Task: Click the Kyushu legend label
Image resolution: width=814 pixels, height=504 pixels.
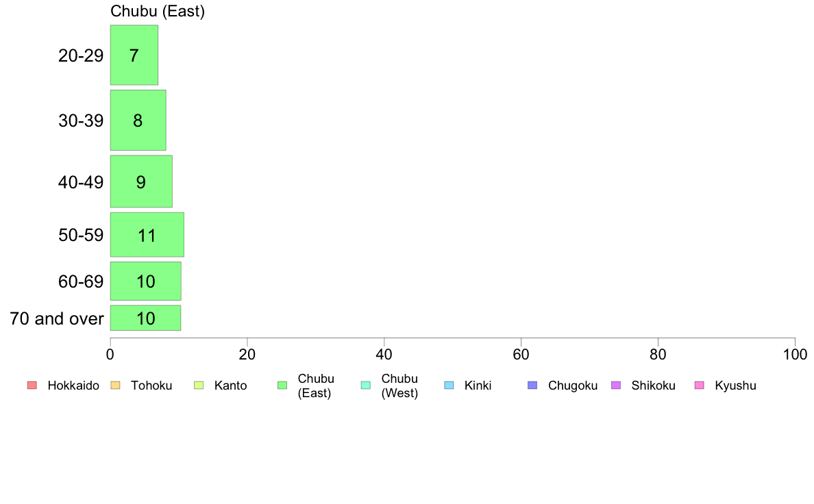Action: 735,386
